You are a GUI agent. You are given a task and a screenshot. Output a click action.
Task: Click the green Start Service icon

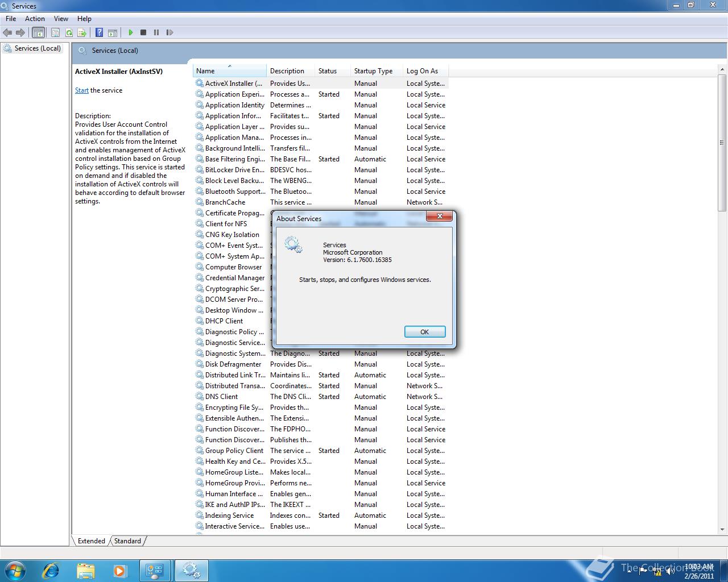pyautogui.click(x=130, y=32)
